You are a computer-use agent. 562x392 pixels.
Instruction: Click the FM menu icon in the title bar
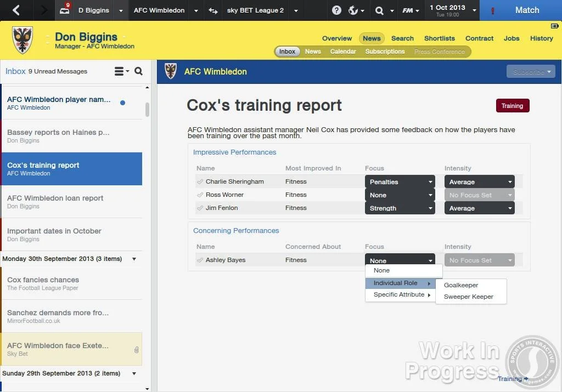pyautogui.click(x=408, y=10)
